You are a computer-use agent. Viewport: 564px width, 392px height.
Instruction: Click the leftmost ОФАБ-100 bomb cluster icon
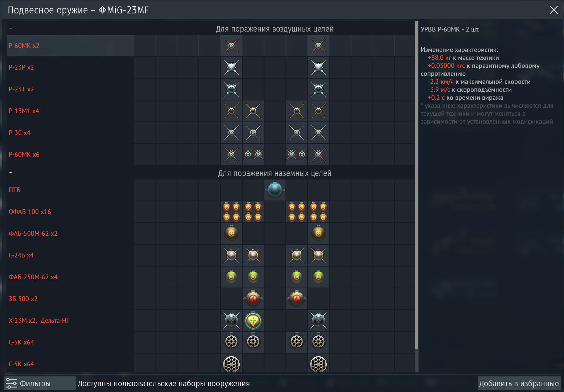(231, 212)
